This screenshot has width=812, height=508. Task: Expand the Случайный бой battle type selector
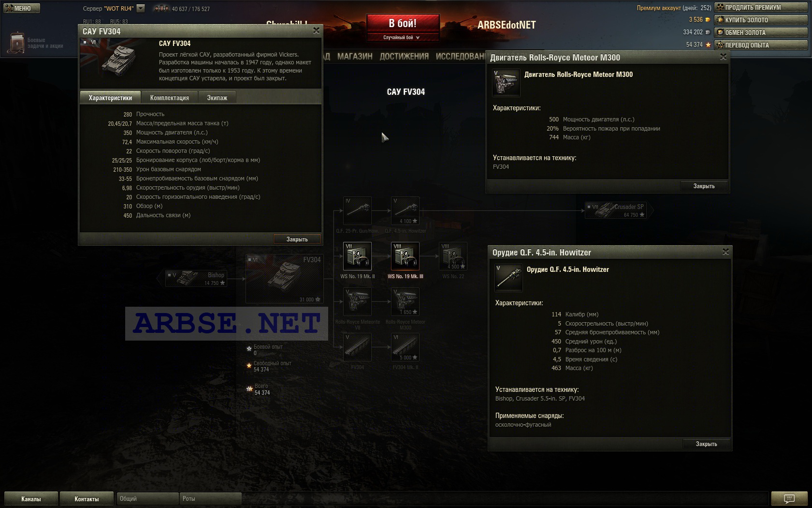pyautogui.click(x=403, y=37)
